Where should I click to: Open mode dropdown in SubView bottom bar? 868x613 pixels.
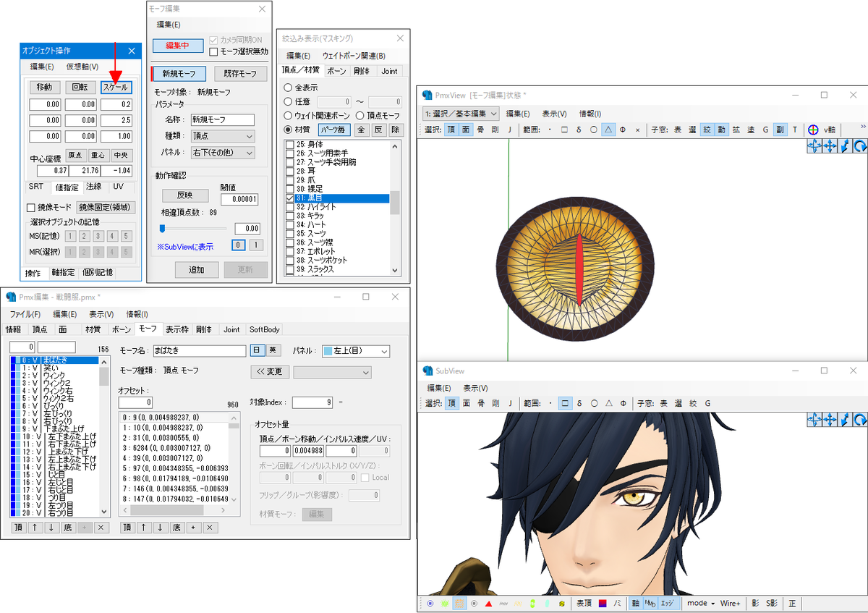[x=700, y=603]
